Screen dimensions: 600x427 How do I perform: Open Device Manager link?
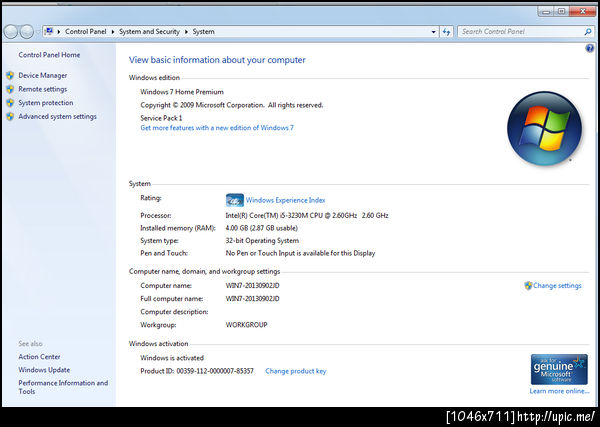pyautogui.click(x=43, y=76)
